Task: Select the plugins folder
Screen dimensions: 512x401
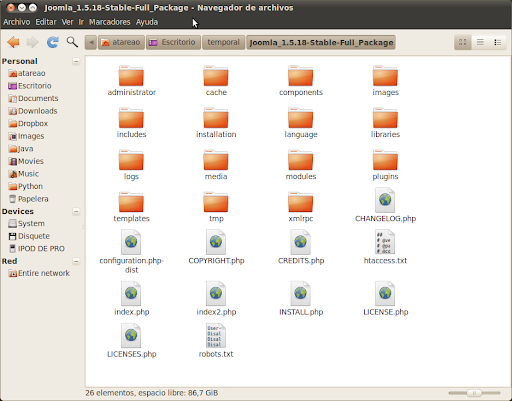Action: [385, 165]
